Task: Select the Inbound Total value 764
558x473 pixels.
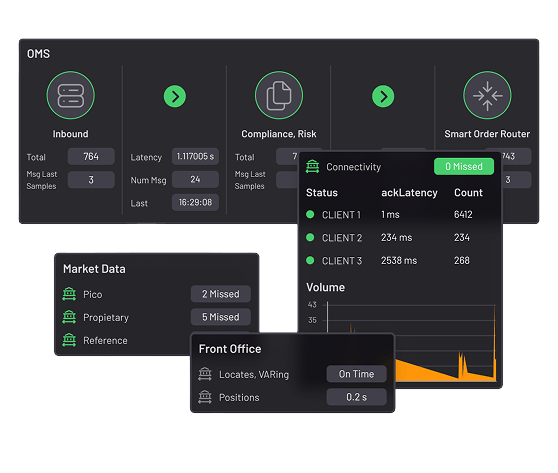Action: point(91,157)
